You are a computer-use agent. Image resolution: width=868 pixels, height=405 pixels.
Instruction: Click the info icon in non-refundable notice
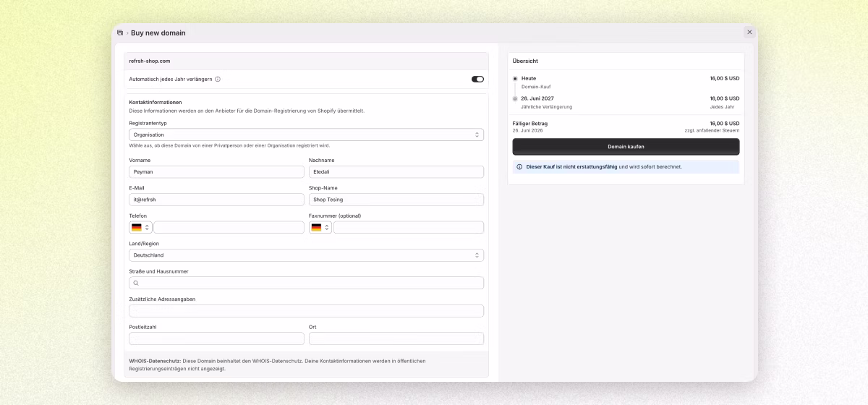point(519,167)
